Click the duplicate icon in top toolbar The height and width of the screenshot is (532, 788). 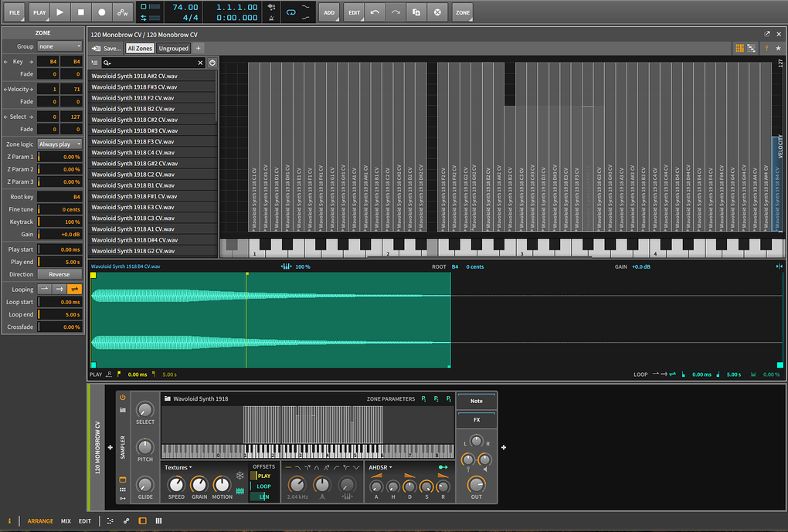point(416,12)
